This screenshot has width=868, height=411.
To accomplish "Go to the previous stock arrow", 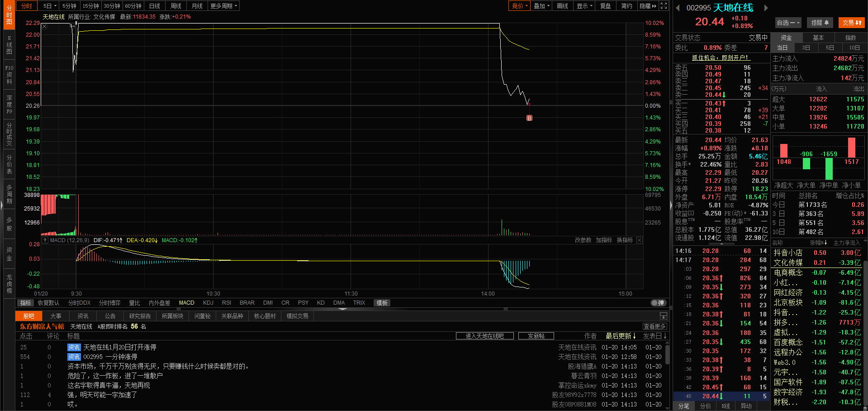I will click(x=678, y=8).
